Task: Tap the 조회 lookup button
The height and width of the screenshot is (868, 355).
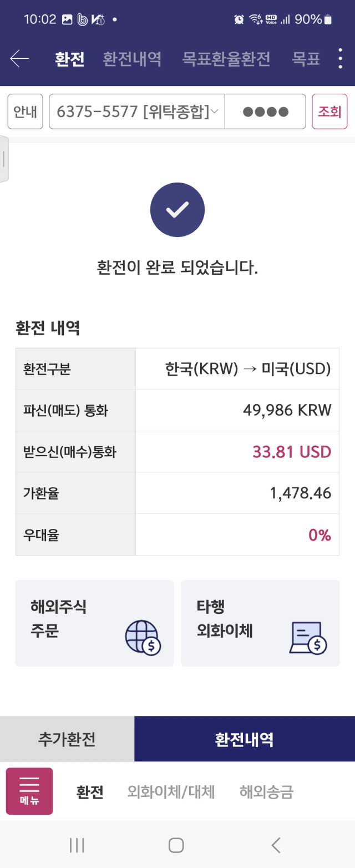Action: tap(329, 112)
